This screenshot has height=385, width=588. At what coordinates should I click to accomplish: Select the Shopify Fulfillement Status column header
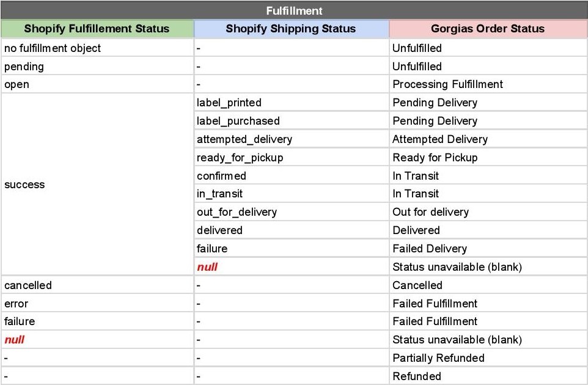(x=97, y=29)
